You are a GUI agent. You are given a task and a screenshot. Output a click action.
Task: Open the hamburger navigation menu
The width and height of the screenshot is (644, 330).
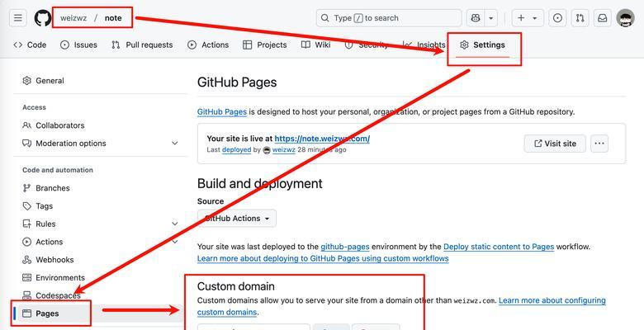point(17,18)
